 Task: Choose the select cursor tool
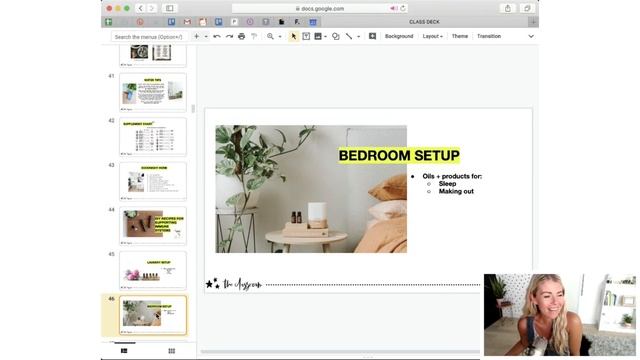click(x=293, y=36)
